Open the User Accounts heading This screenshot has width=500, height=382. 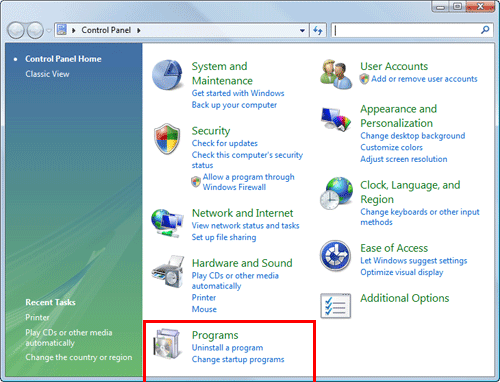[394, 66]
